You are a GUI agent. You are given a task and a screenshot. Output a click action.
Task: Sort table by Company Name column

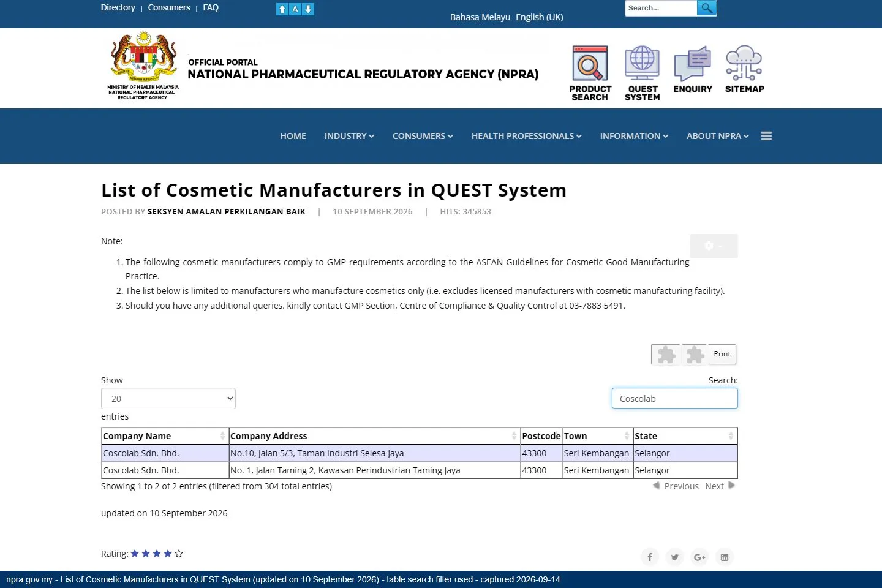point(165,436)
